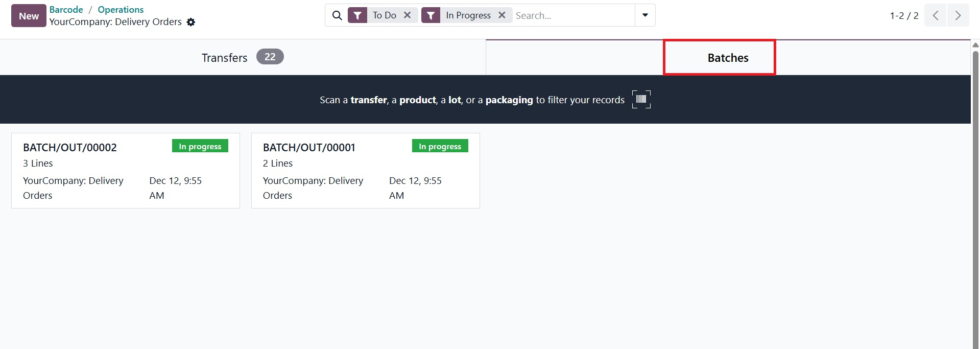This screenshot has height=349, width=980.
Task: Click the 22 count badge on Transfers
Action: tap(270, 57)
